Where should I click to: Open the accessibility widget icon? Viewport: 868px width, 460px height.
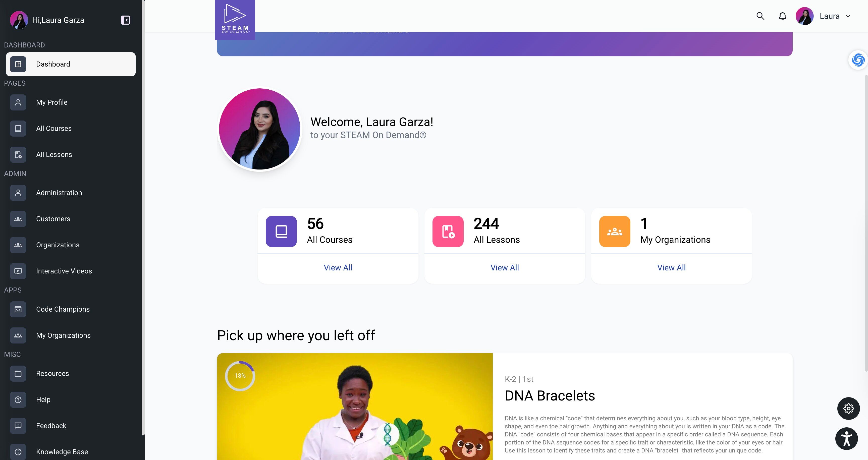[846, 438]
